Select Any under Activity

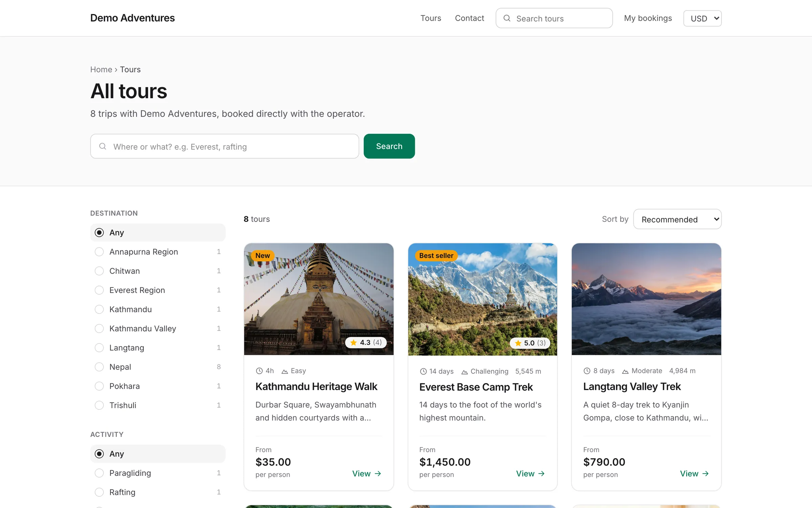tap(158, 454)
